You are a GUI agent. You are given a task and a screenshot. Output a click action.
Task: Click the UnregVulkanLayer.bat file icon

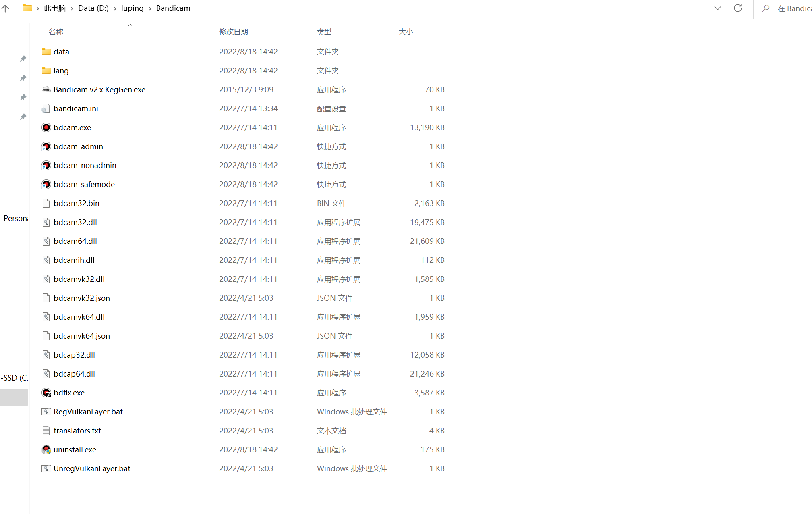pyautogui.click(x=46, y=468)
